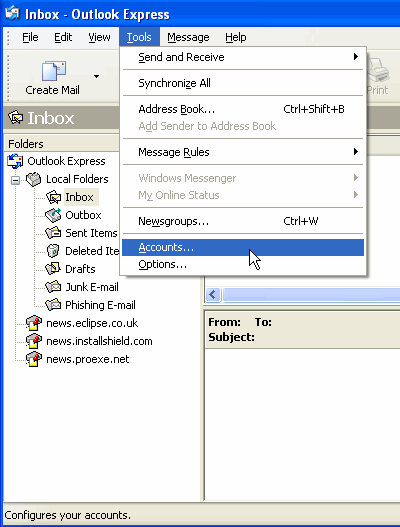400x527 pixels.
Task: Click the news.proexe.net server icon
Action: click(x=34, y=359)
